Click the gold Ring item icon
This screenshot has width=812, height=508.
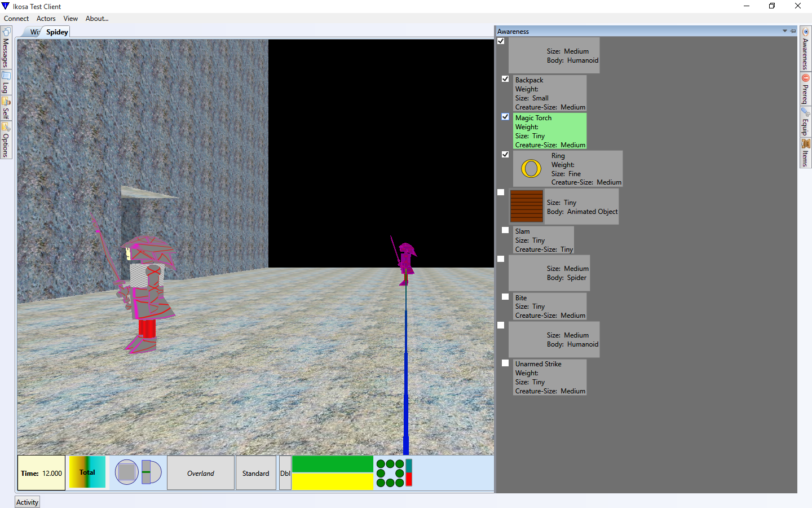point(531,169)
